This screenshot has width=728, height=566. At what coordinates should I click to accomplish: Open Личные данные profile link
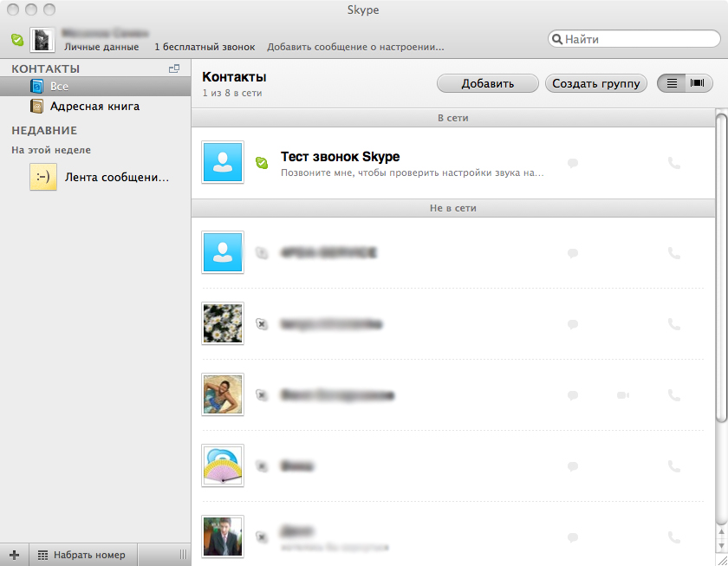click(x=101, y=47)
